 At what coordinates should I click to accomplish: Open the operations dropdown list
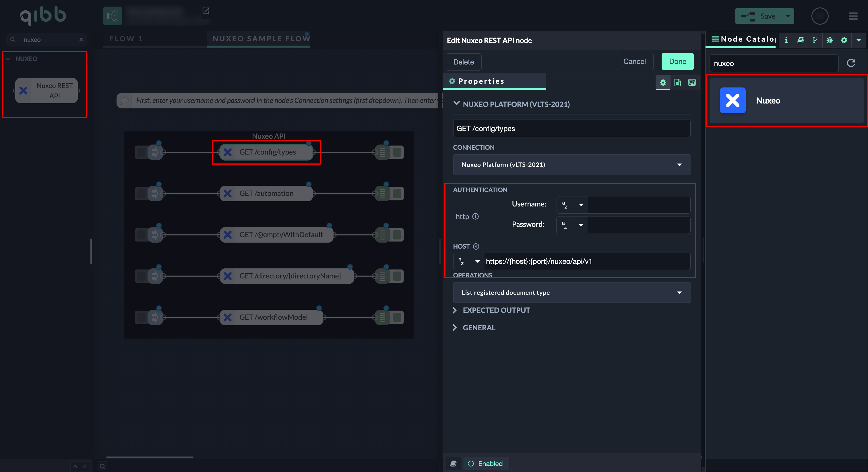tap(571, 292)
